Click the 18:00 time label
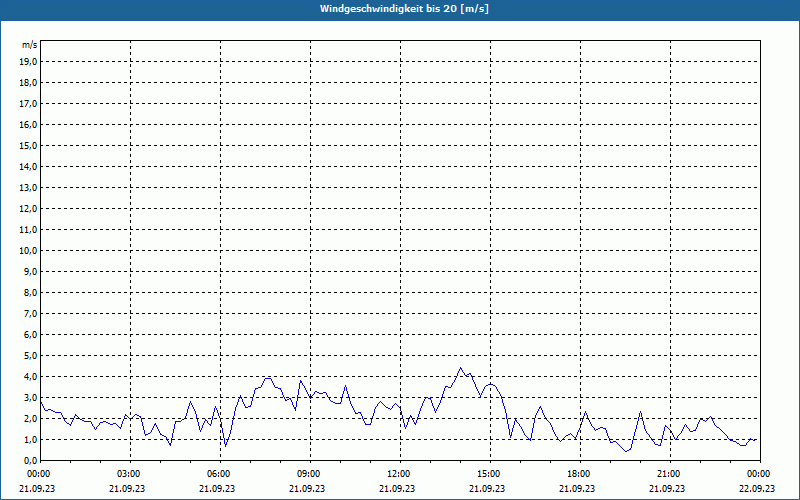The height and width of the screenshot is (500, 800). 581,474
